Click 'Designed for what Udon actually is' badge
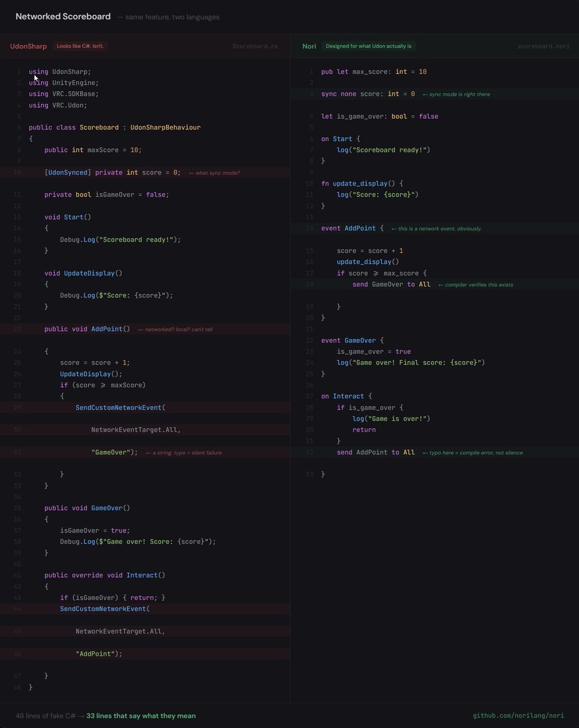Image resolution: width=579 pixels, height=728 pixels. point(368,46)
